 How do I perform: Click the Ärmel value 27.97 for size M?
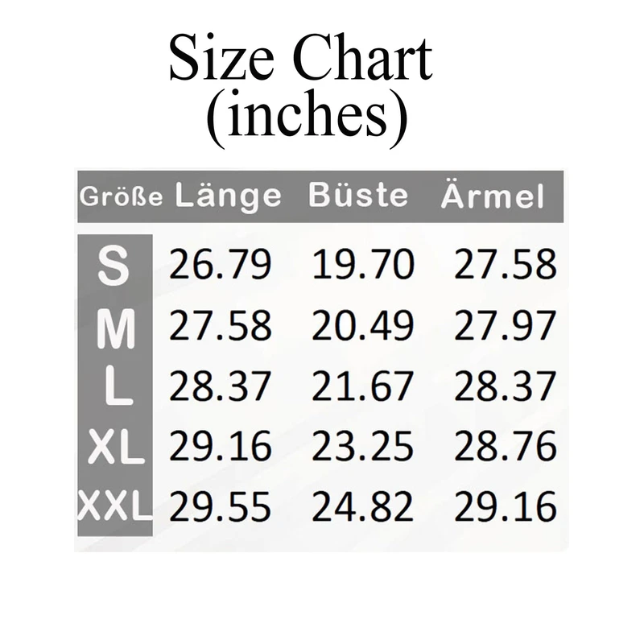tap(505, 327)
